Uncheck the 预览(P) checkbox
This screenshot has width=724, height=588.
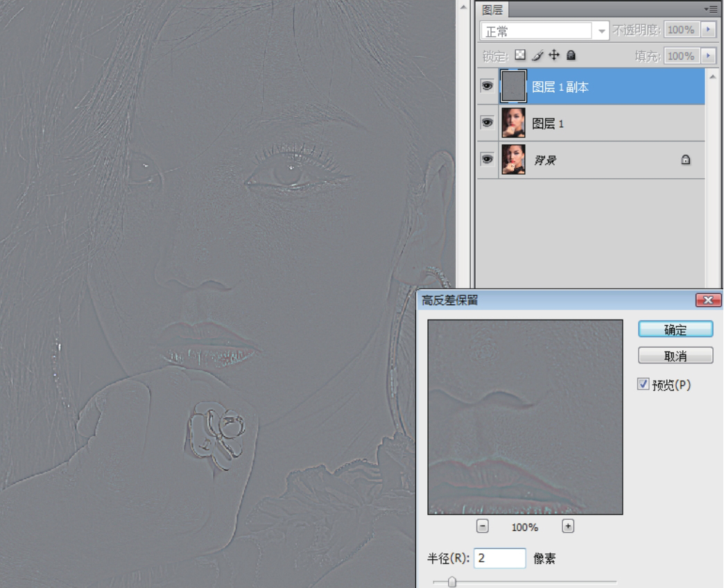[643, 384]
